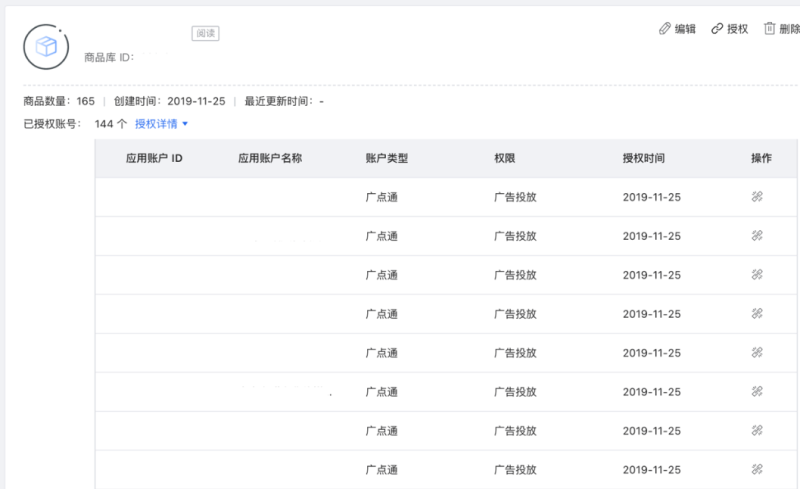
Task: Unlink the account in the fifth table row
Action: point(757,352)
